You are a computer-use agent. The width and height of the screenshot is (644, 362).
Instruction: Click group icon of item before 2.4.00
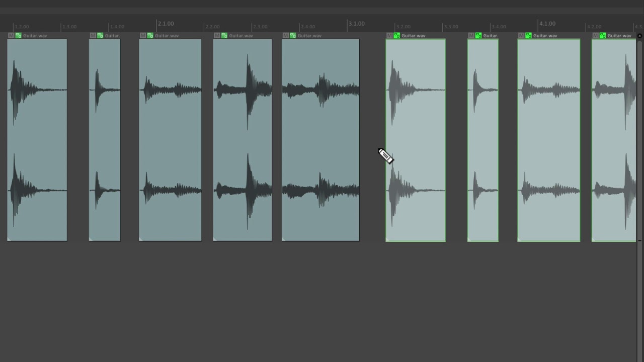293,36
